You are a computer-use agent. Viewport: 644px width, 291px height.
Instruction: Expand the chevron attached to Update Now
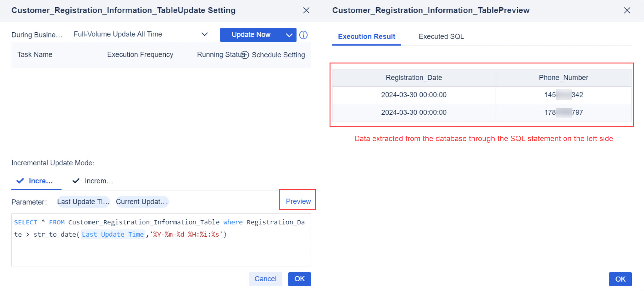point(289,35)
